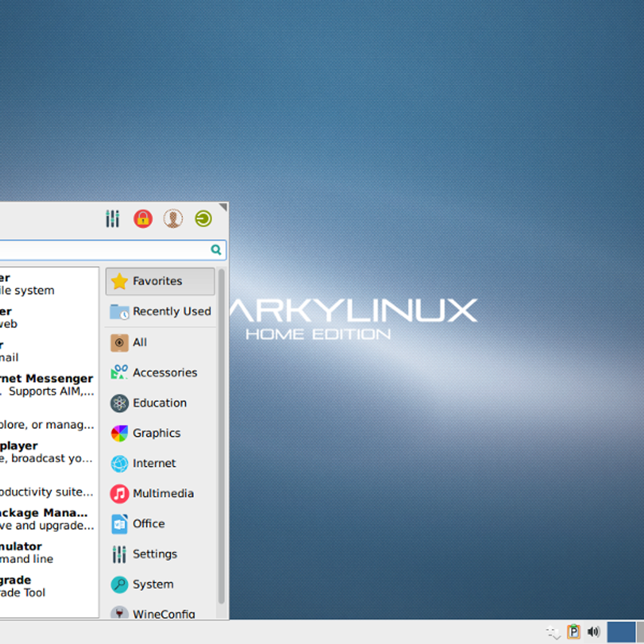Open the Internet category globe icon
The width and height of the screenshot is (644, 644).
[x=119, y=463]
